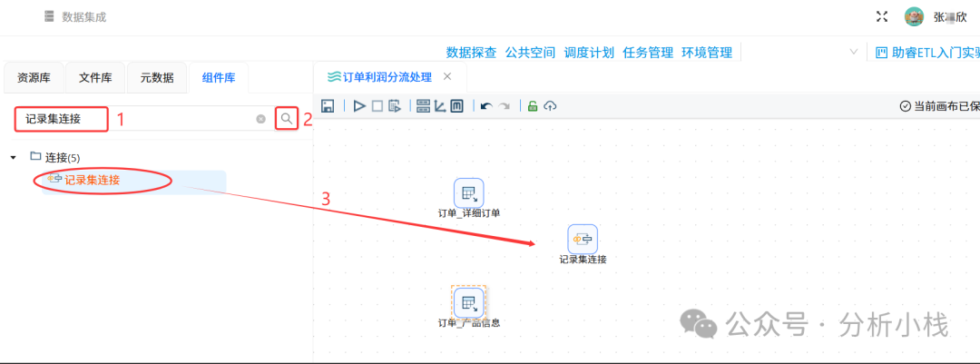Click the 当前画布已保 status text
The image size is (980, 364).
pos(946,106)
